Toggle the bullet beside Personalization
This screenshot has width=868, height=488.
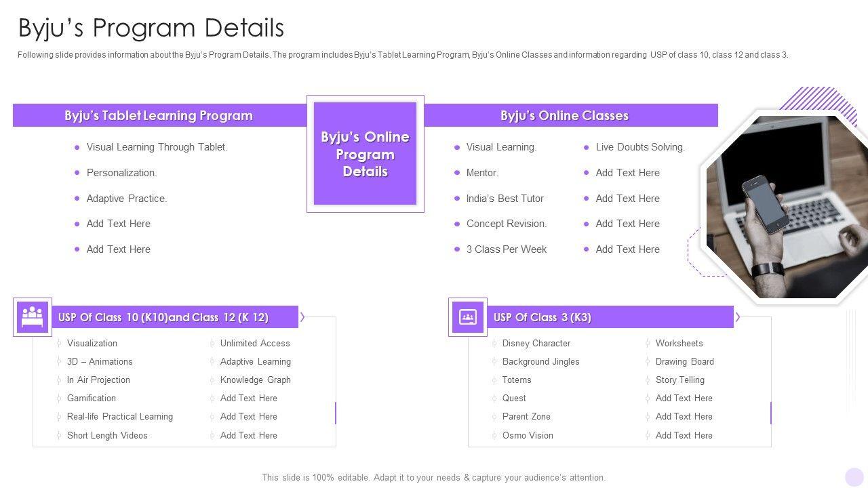tap(77, 173)
